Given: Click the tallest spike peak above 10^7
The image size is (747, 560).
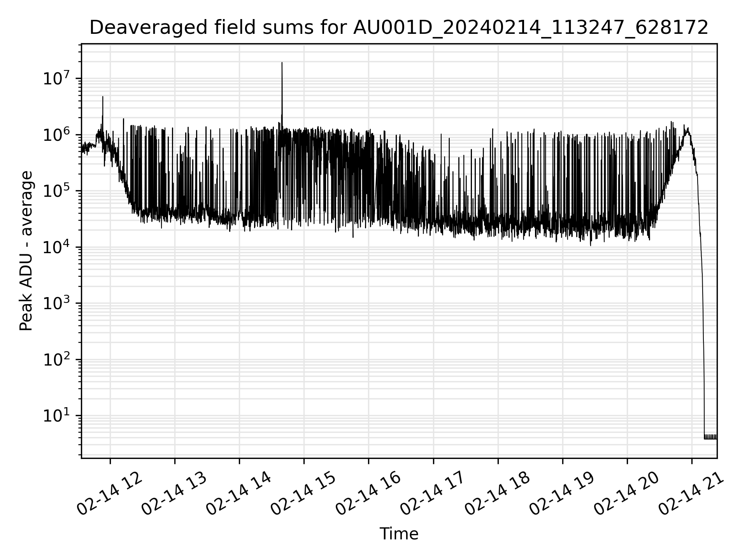Looking at the screenshot, I should pos(282,63).
